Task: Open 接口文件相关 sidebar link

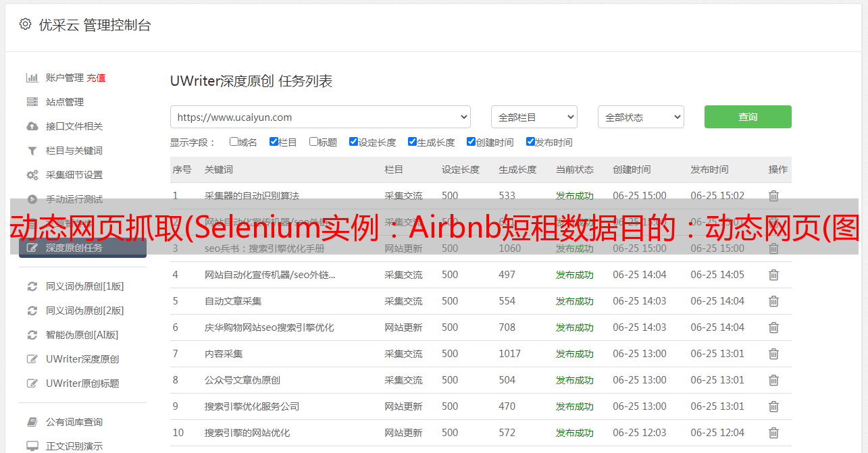Action: 74,126
